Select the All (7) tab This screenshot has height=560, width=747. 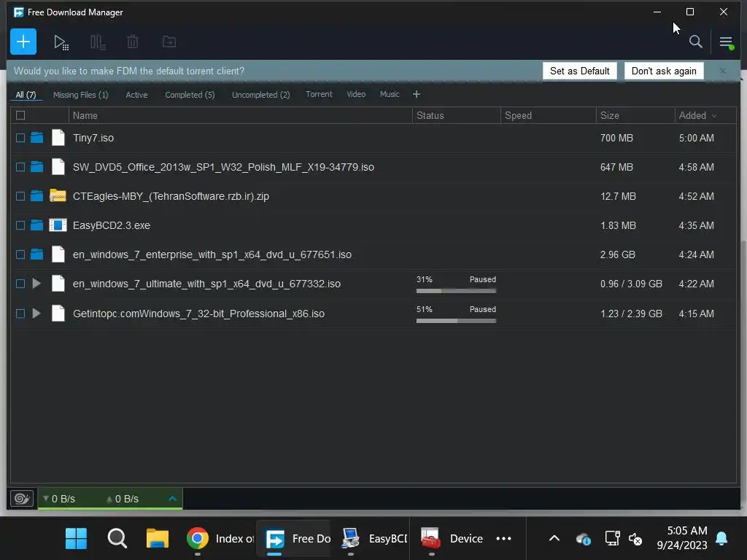pyautogui.click(x=26, y=95)
